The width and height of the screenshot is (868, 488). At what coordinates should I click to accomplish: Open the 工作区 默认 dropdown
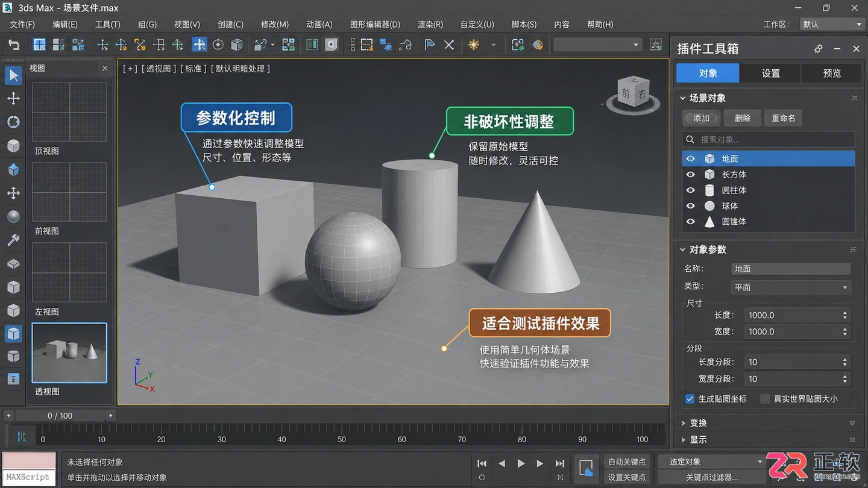[x=832, y=24]
